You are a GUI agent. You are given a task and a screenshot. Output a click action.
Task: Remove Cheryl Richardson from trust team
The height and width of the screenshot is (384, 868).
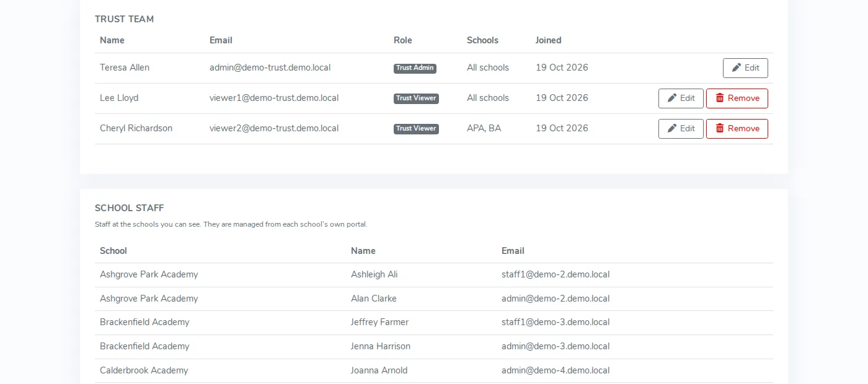click(737, 129)
